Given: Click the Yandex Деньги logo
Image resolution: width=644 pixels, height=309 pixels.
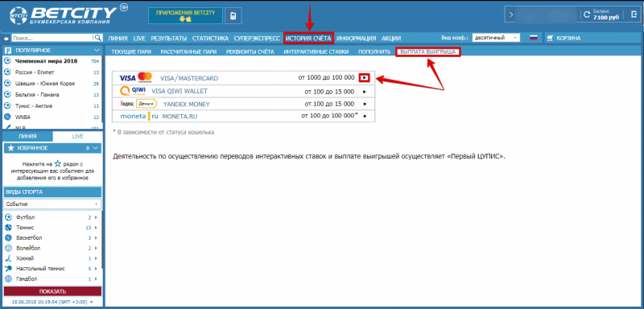Looking at the screenshot, I should [x=138, y=104].
